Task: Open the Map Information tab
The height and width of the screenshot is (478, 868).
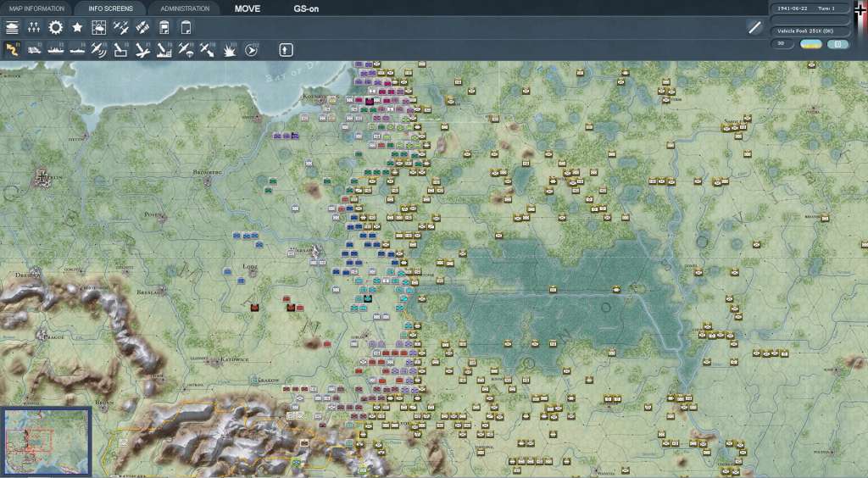Action: 37,8
